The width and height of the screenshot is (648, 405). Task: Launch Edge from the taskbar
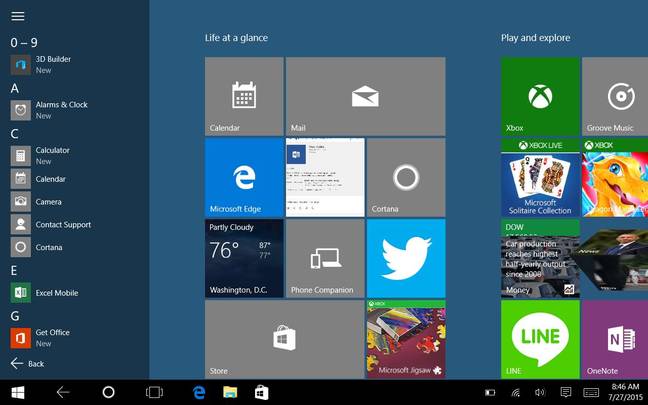point(199,392)
